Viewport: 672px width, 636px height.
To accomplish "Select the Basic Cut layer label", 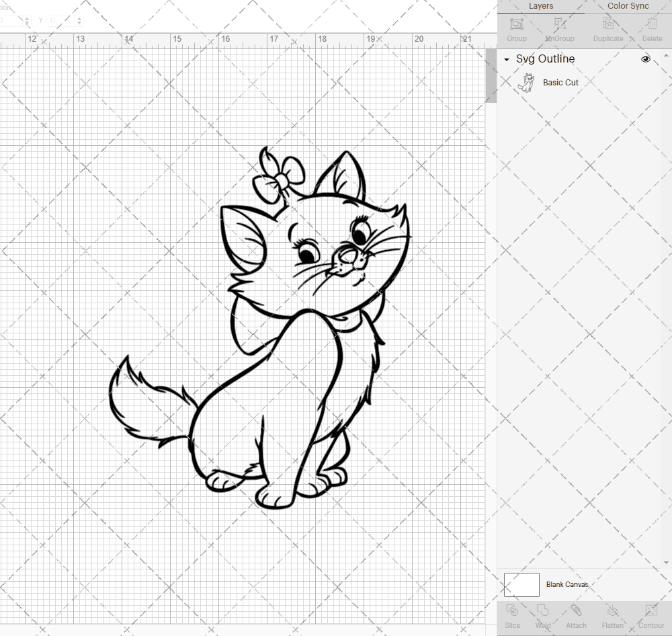I will pos(560,82).
